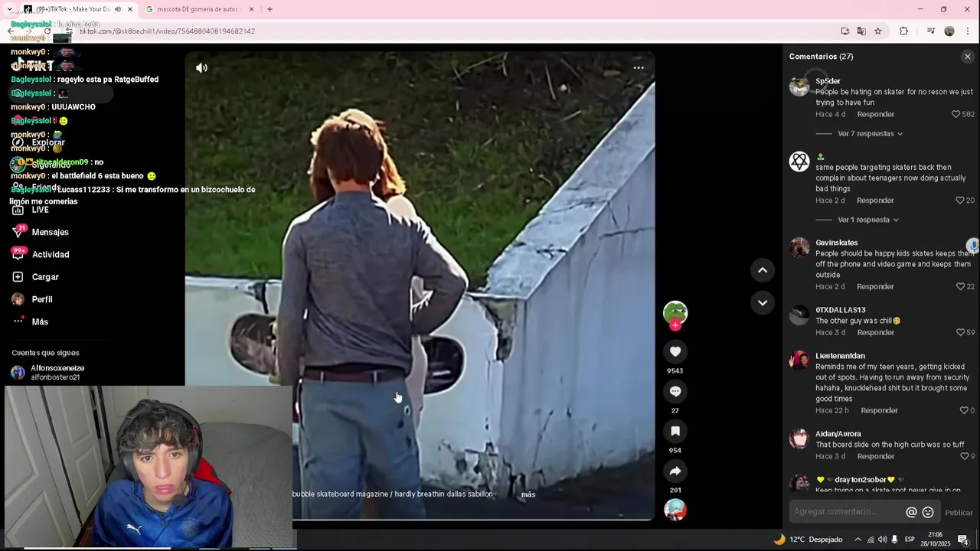Translate page with Google Translate icon
The image size is (980, 551).
tap(861, 31)
